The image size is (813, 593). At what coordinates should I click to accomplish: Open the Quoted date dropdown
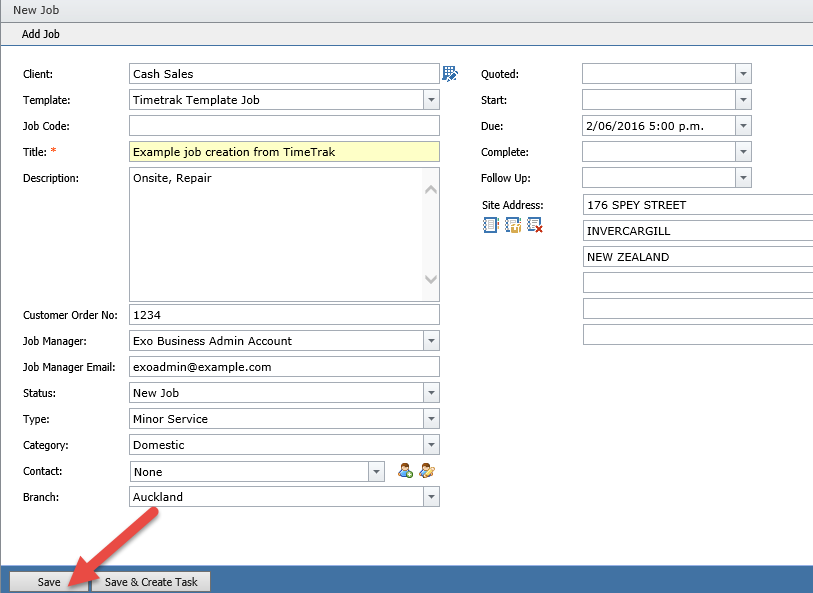(x=743, y=74)
